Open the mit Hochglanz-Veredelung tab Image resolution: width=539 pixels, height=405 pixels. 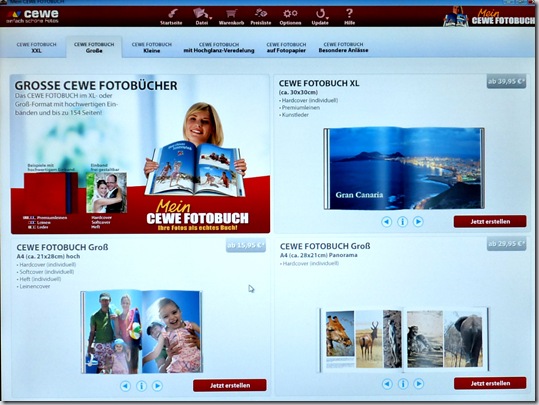(x=219, y=47)
